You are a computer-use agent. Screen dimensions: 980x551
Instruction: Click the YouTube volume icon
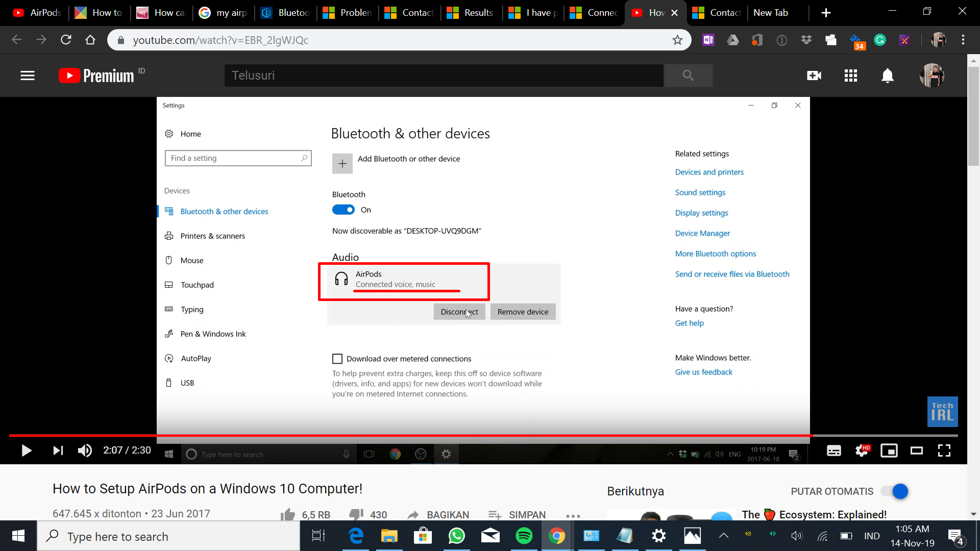85,450
